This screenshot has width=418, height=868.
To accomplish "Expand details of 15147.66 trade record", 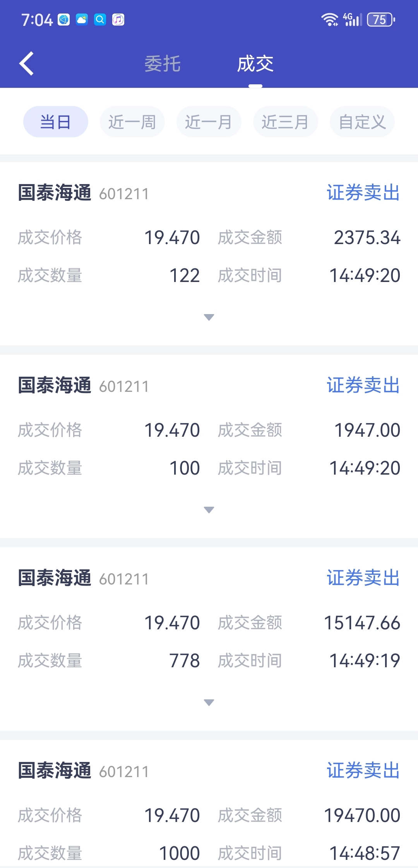I will tap(209, 702).
